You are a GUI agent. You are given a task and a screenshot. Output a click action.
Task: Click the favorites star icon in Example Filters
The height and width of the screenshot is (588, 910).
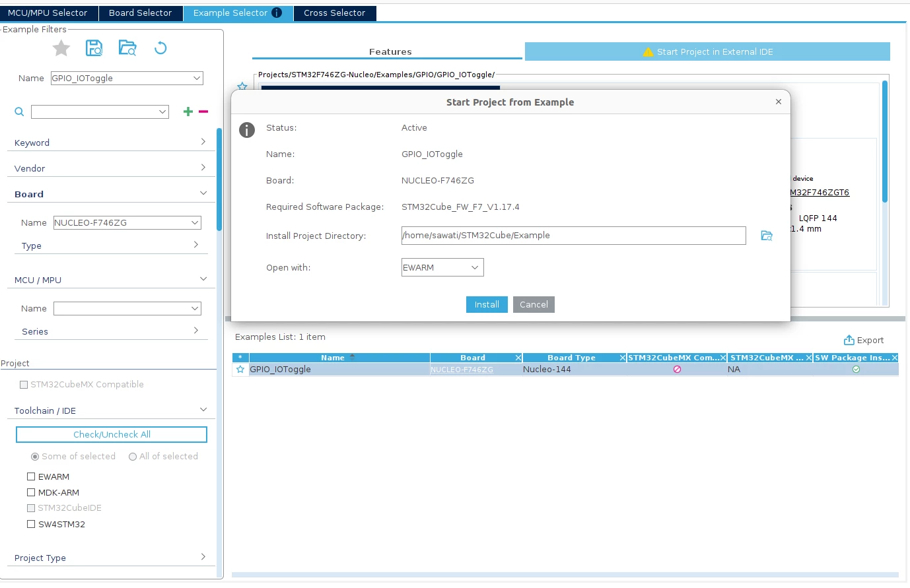click(61, 48)
